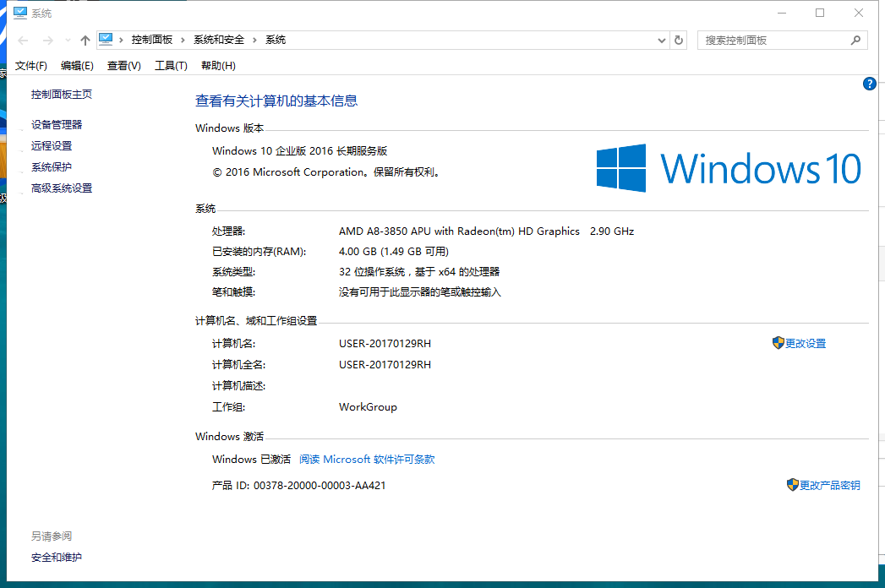The width and height of the screenshot is (885, 588).
Task: Open address bar history dropdown
Action: click(662, 40)
